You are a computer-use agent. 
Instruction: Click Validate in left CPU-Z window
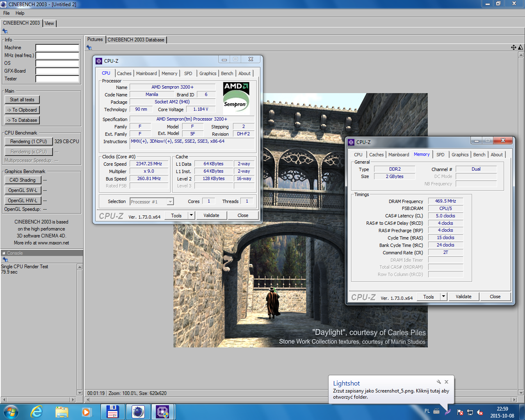pyautogui.click(x=211, y=215)
